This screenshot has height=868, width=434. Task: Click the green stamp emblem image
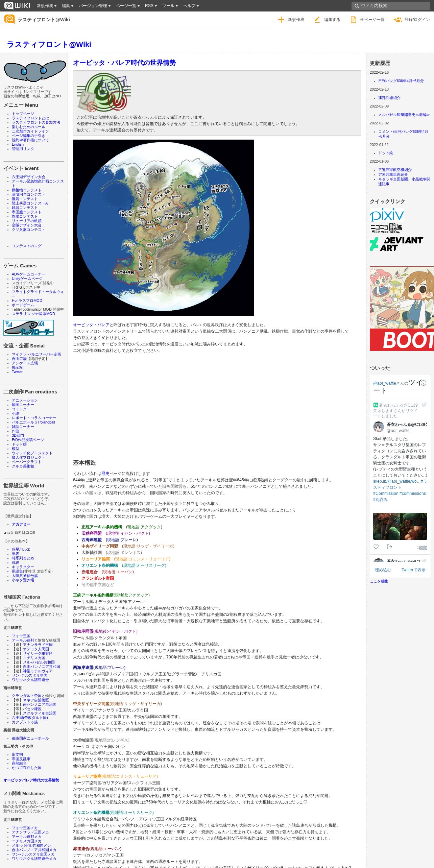104,93
